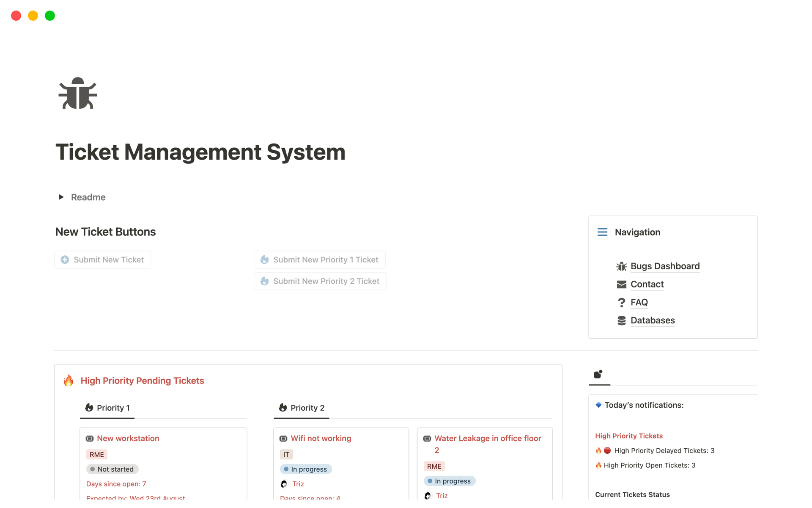Click the Navigation hamburger list icon
Viewport: 812px width, 508px height.
click(x=602, y=232)
